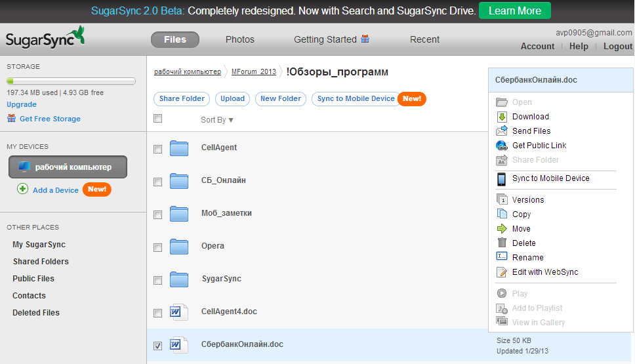This screenshot has width=635, height=364.
Task: Choose Rename from the file menu
Action: point(527,258)
